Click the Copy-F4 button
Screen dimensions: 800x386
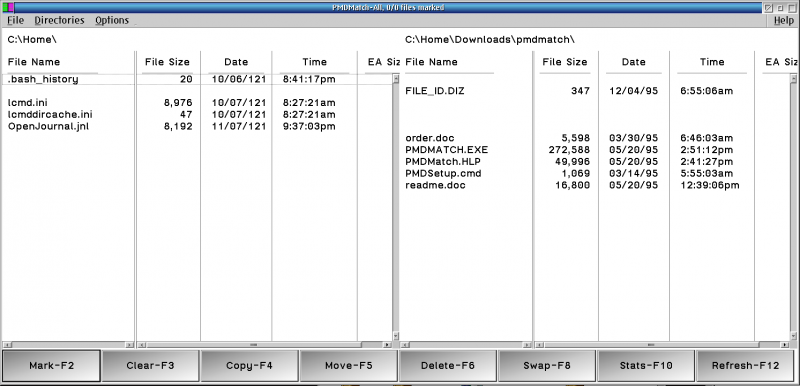point(249,366)
